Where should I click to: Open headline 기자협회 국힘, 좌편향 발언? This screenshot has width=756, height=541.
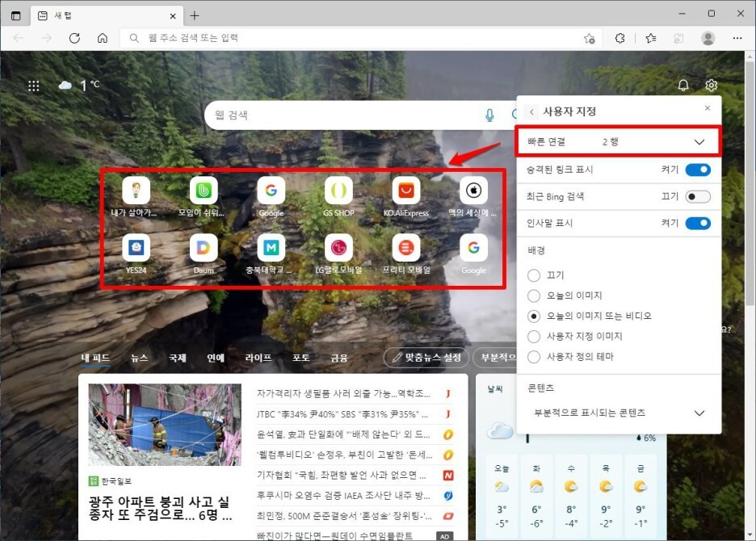342,475
